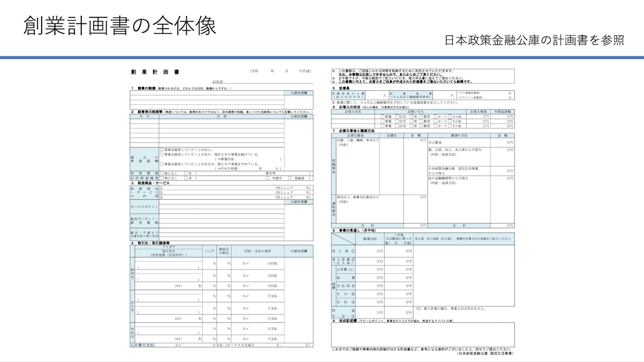Click the form heading '創業計画書'
644x362 pixels.
(x=155, y=72)
